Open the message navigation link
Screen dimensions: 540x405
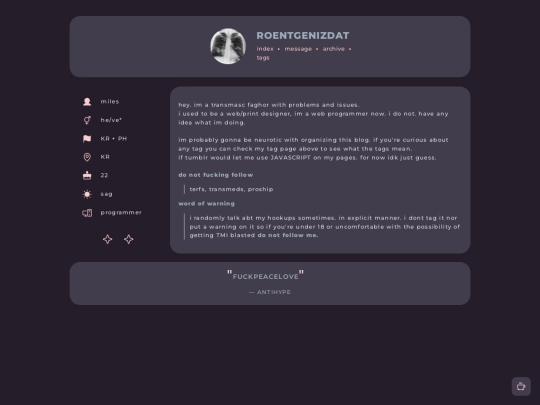[298, 49]
